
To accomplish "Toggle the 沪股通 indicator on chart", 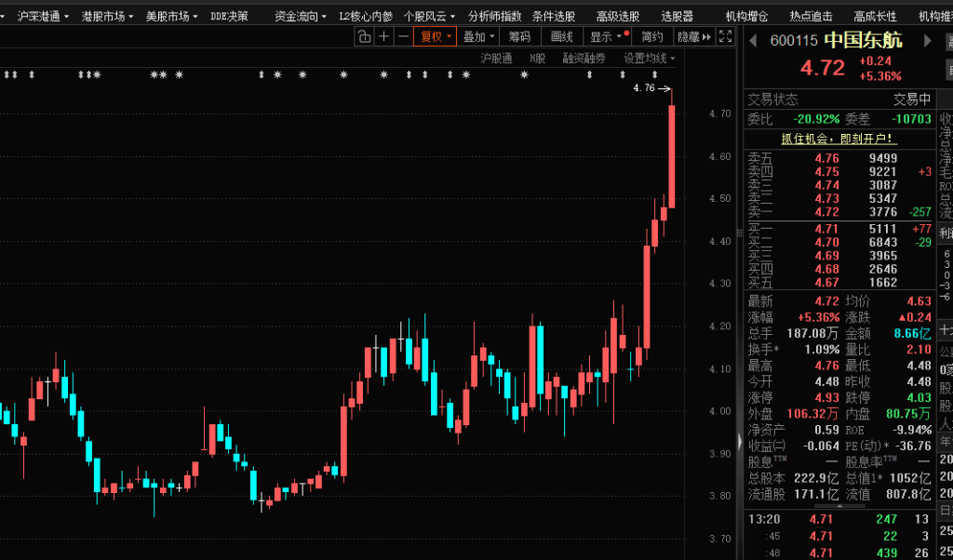I will pos(496,58).
